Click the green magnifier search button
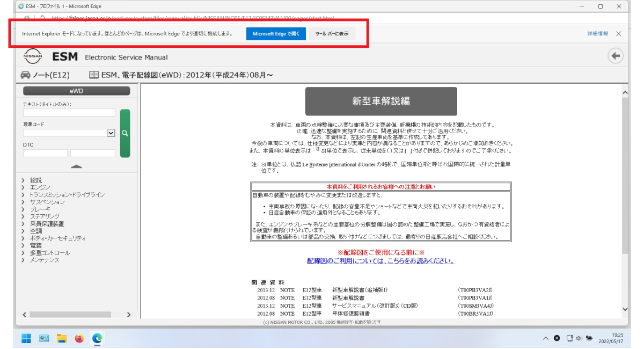The width and height of the screenshot is (644, 349). click(x=125, y=134)
